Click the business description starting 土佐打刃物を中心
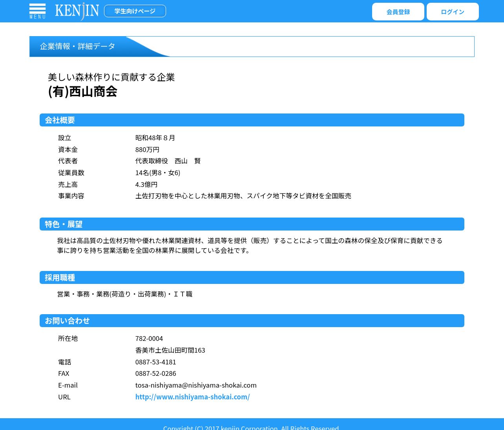Image resolution: width=504 pixels, height=430 pixels. (243, 196)
